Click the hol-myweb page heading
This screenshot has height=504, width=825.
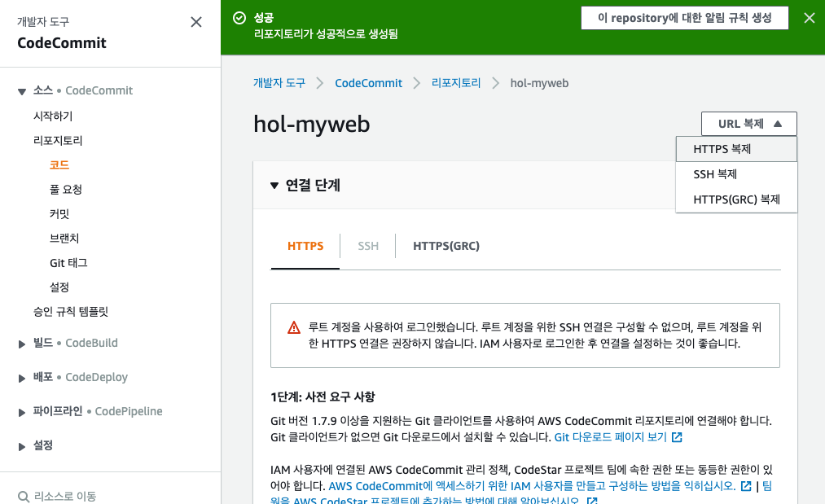click(311, 125)
